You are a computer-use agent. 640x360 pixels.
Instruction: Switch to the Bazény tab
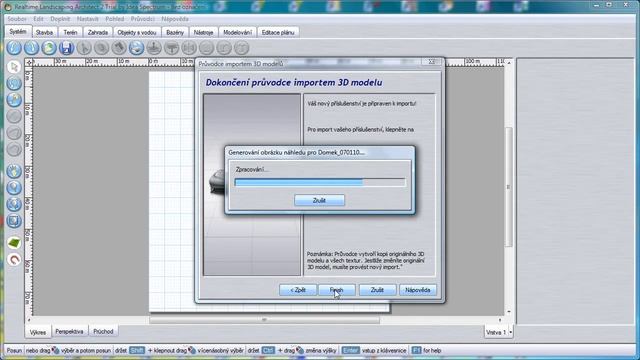point(175,32)
